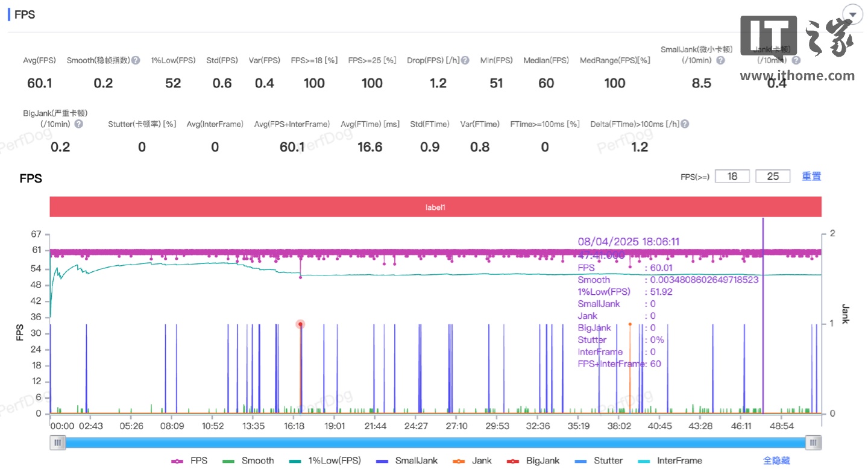Viewport: 868px width, 469px height.
Task: Click the BigJank red marker on chart
Action: [300, 324]
